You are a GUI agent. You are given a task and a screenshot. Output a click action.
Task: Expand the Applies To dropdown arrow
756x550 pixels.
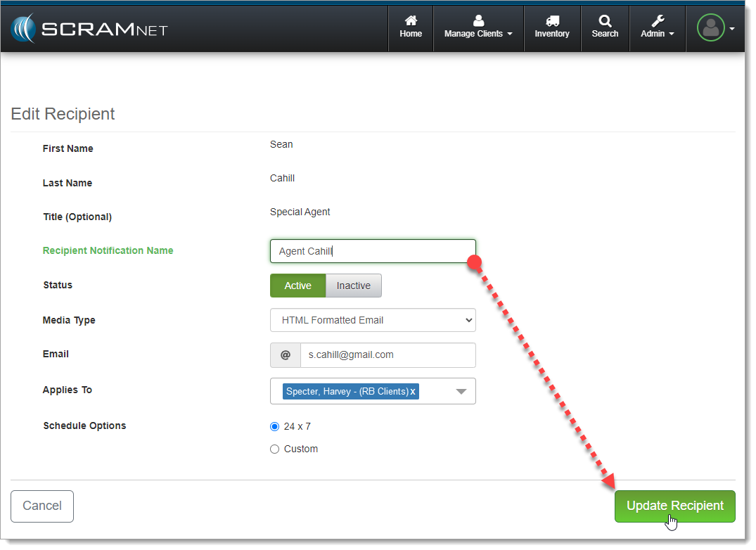461,392
